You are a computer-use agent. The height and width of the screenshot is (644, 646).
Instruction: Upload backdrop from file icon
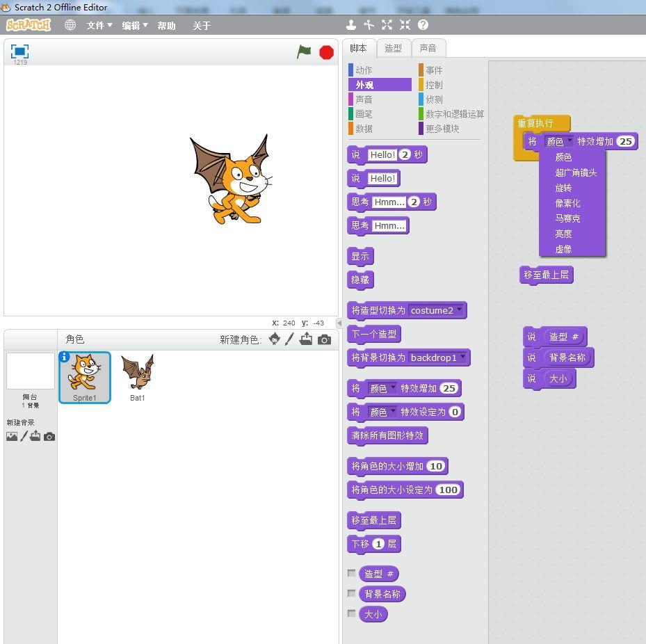pyautogui.click(x=35, y=435)
